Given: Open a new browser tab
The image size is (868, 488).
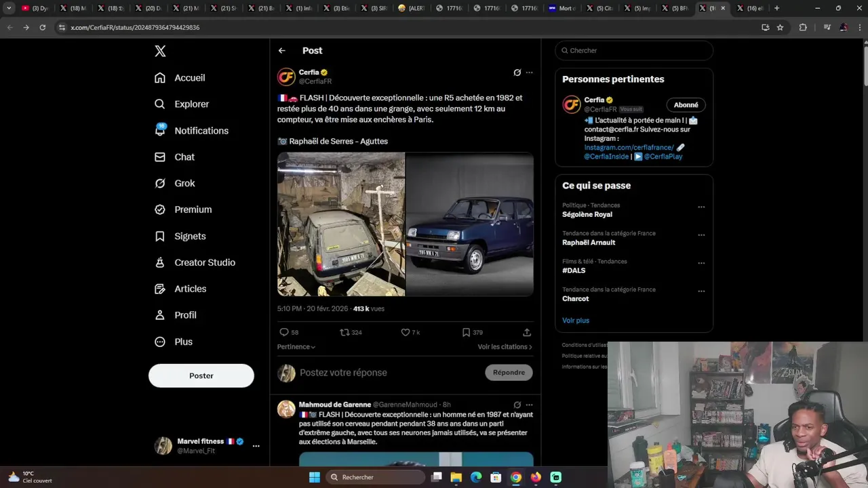Looking at the screenshot, I should tap(777, 8).
